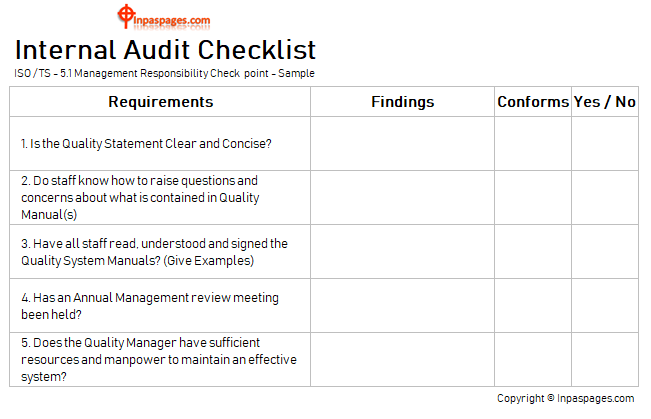
Task: Select requirement 4 about Annual Management review
Action: (x=150, y=306)
